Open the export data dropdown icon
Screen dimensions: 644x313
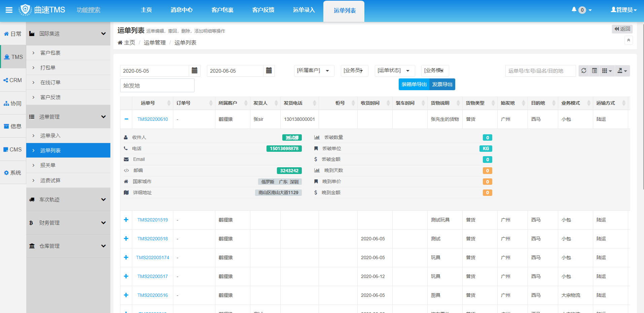[x=622, y=71]
